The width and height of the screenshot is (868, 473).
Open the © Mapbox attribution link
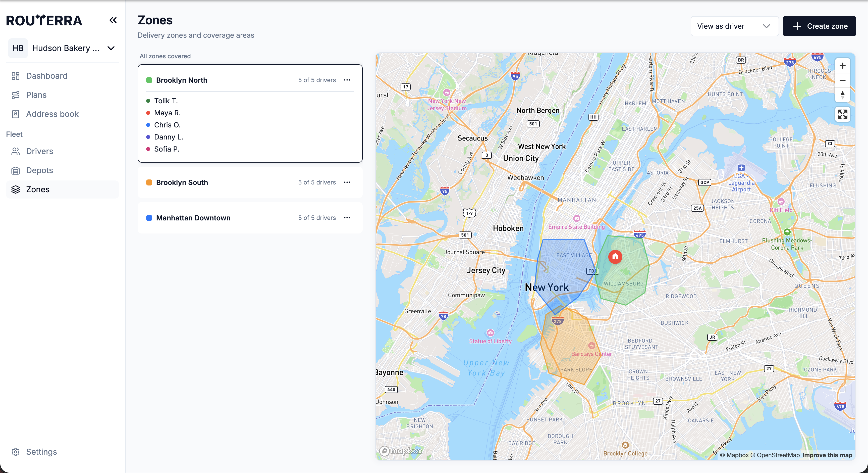pyautogui.click(x=734, y=455)
